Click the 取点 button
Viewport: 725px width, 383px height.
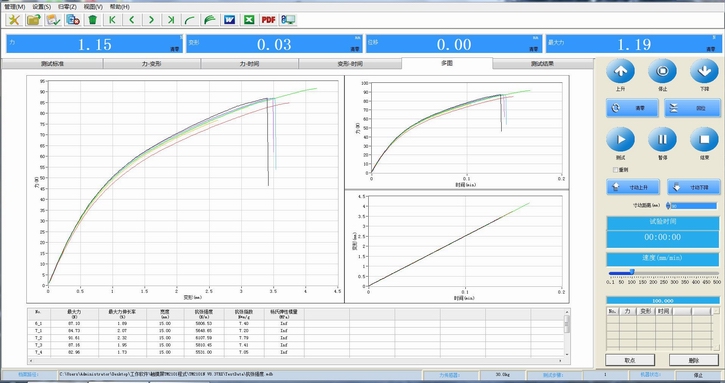(630, 360)
